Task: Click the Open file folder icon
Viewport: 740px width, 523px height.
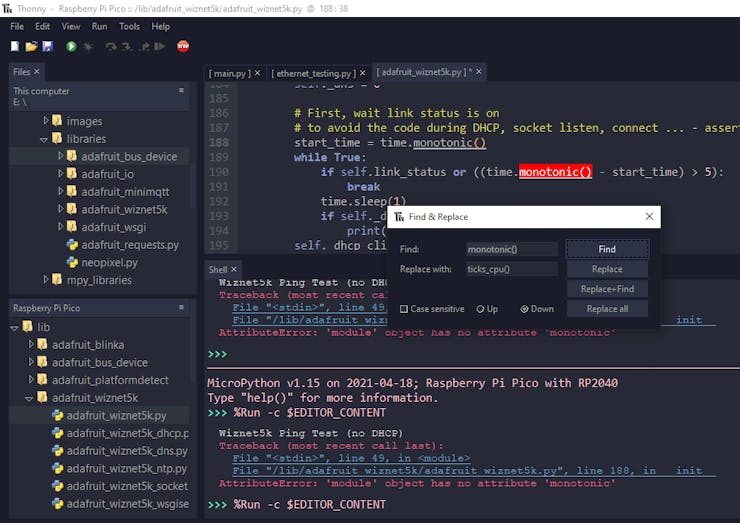Action: tap(32, 46)
